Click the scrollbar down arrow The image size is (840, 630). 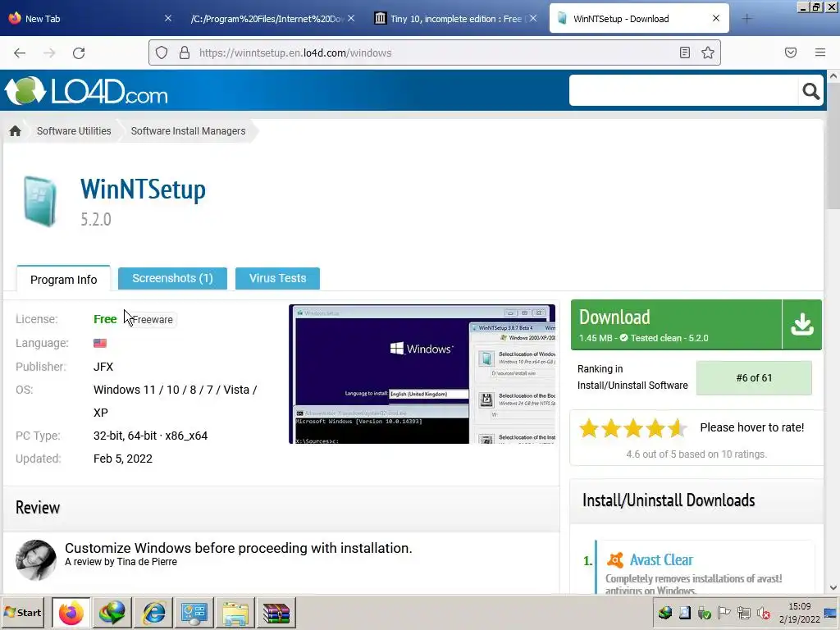click(x=833, y=587)
